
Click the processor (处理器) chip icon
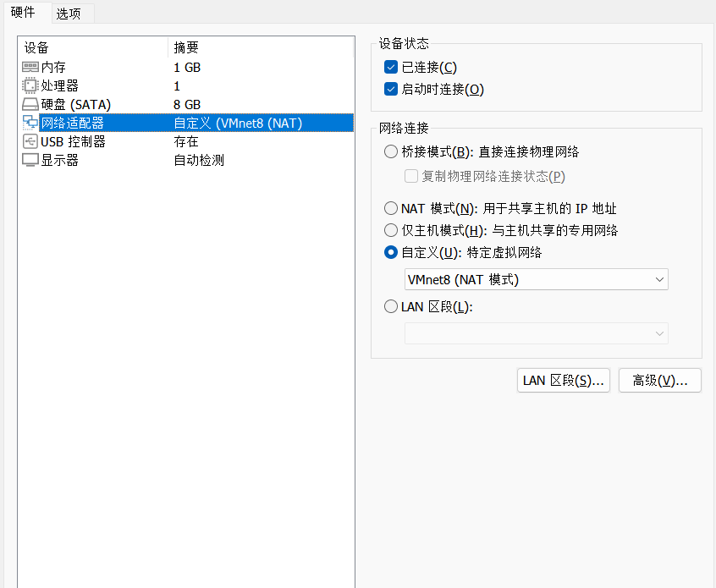[x=30, y=85]
